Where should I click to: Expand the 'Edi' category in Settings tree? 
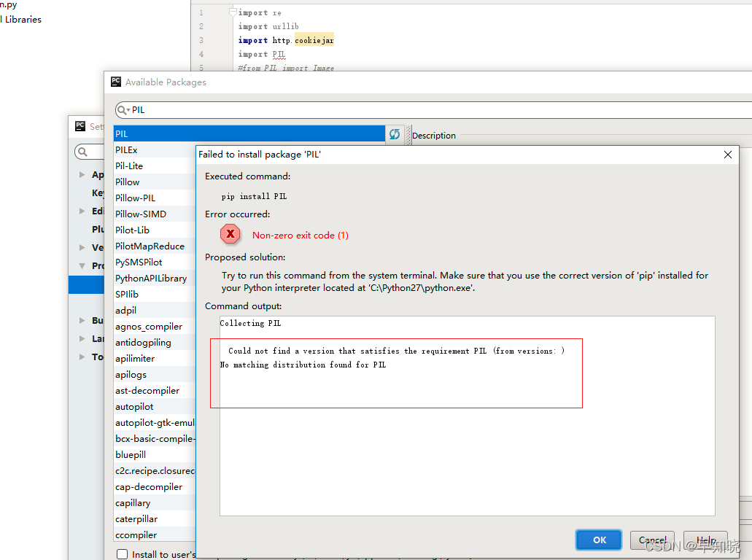(x=82, y=211)
